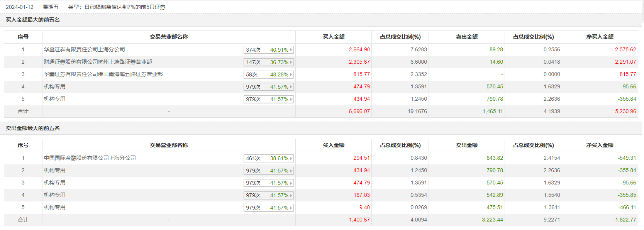Expand the 58次 48.28% stats box
The height and width of the screenshot is (230, 644).
tap(269, 74)
